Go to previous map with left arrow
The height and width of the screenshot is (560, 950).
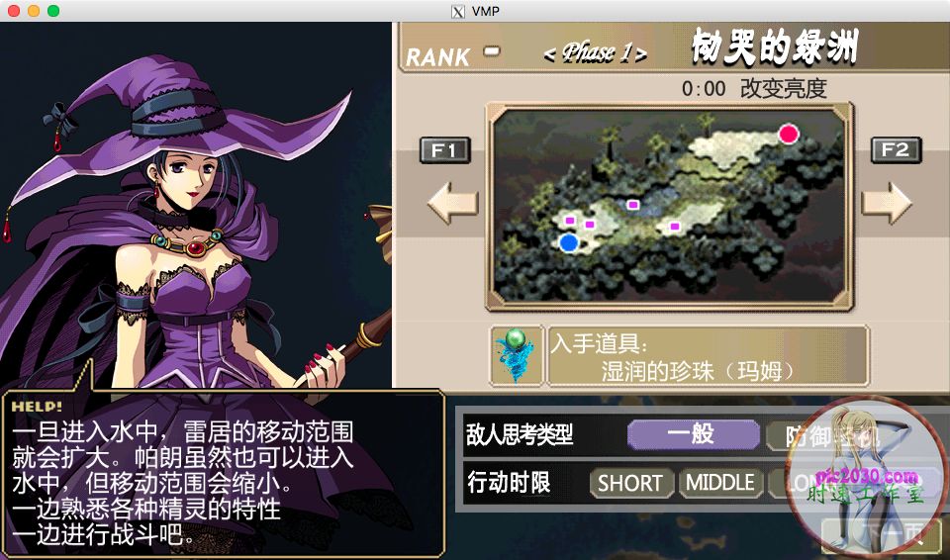[x=452, y=203]
